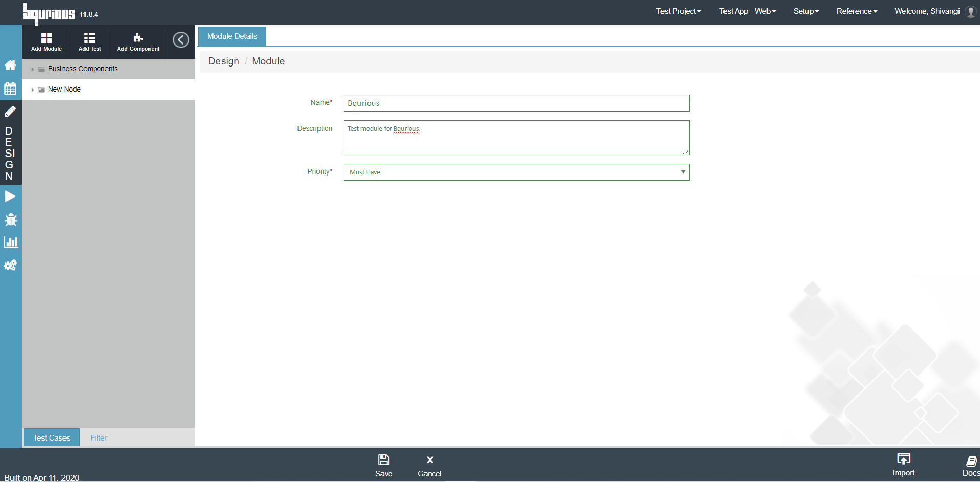Open the Test Project dropdown menu
Screen dimensions: 980x482
point(678,11)
